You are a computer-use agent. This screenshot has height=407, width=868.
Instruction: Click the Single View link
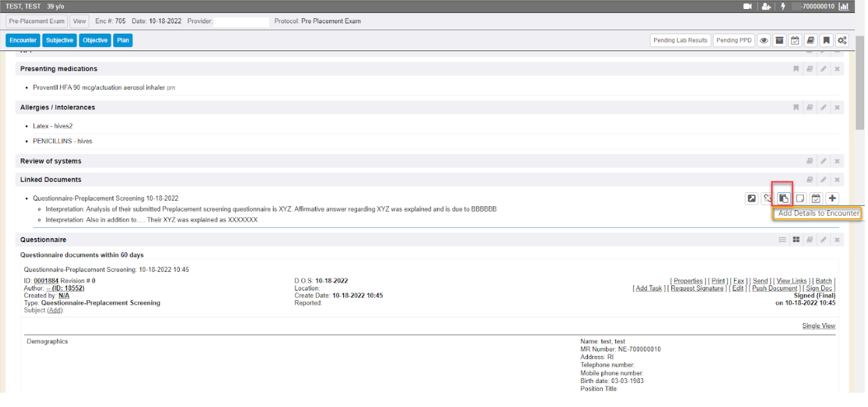[x=818, y=326]
